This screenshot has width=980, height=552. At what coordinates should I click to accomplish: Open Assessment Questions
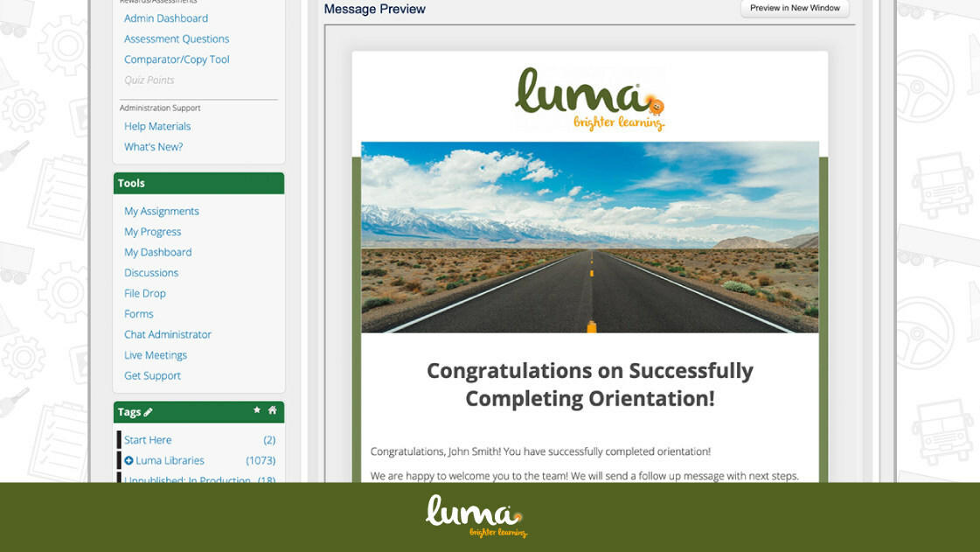point(176,38)
